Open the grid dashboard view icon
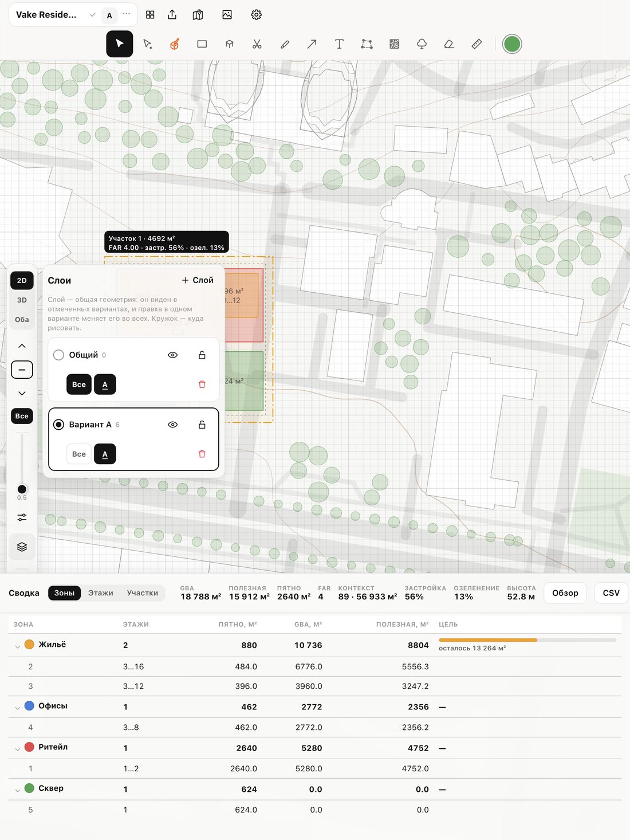The width and height of the screenshot is (630, 840). 150,15
